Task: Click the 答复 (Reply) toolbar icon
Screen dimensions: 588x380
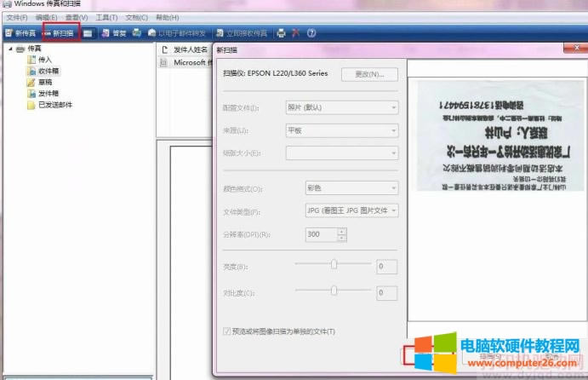Action: [x=114, y=33]
